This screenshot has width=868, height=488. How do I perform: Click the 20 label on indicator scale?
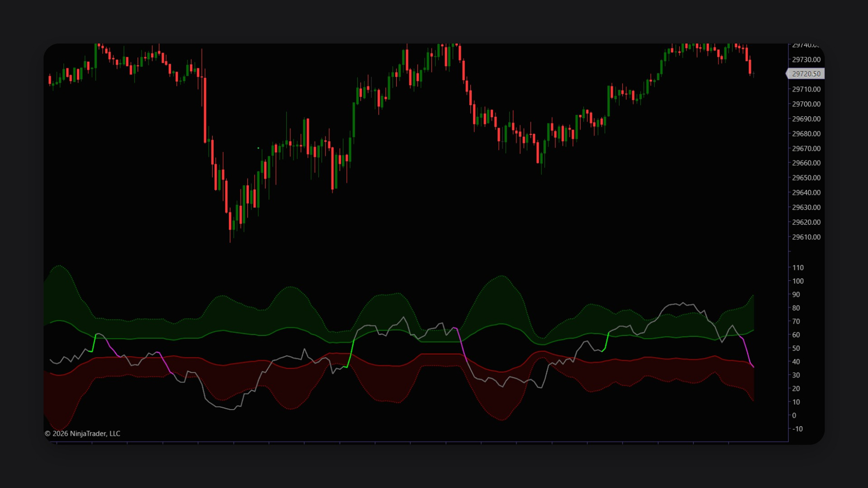[x=796, y=388]
